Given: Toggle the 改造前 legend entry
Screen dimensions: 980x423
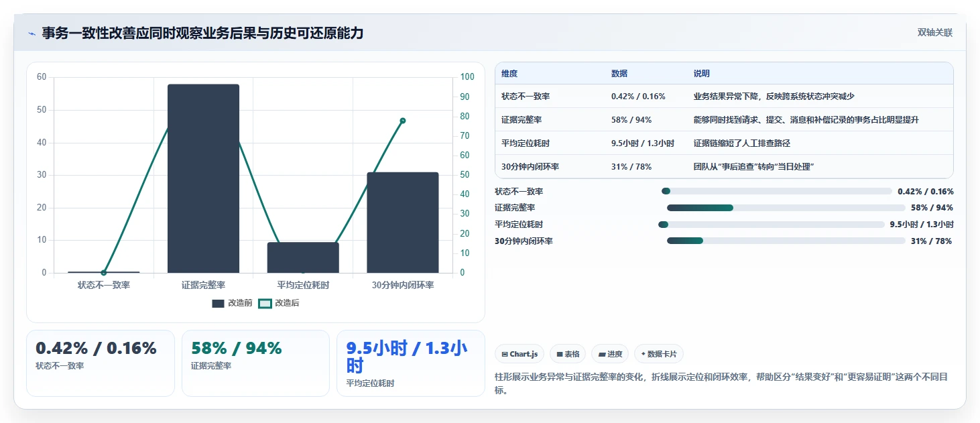Looking at the screenshot, I should point(232,303).
